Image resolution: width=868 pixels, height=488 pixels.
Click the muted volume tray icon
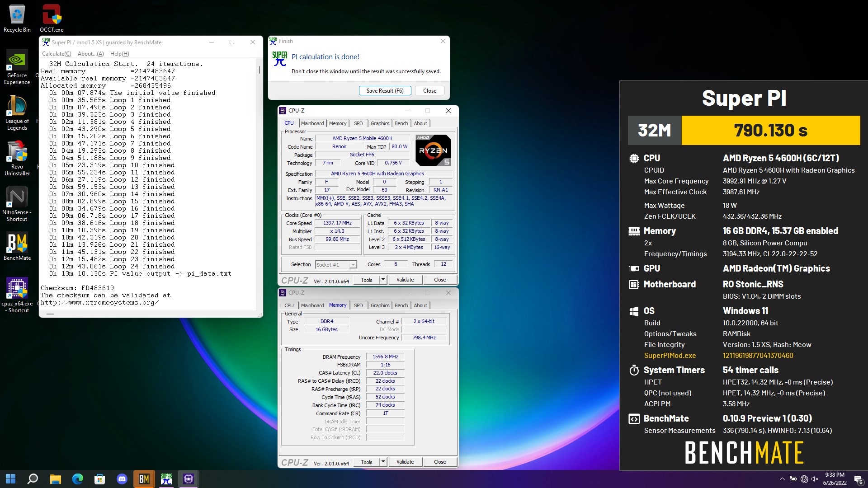[815, 479]
